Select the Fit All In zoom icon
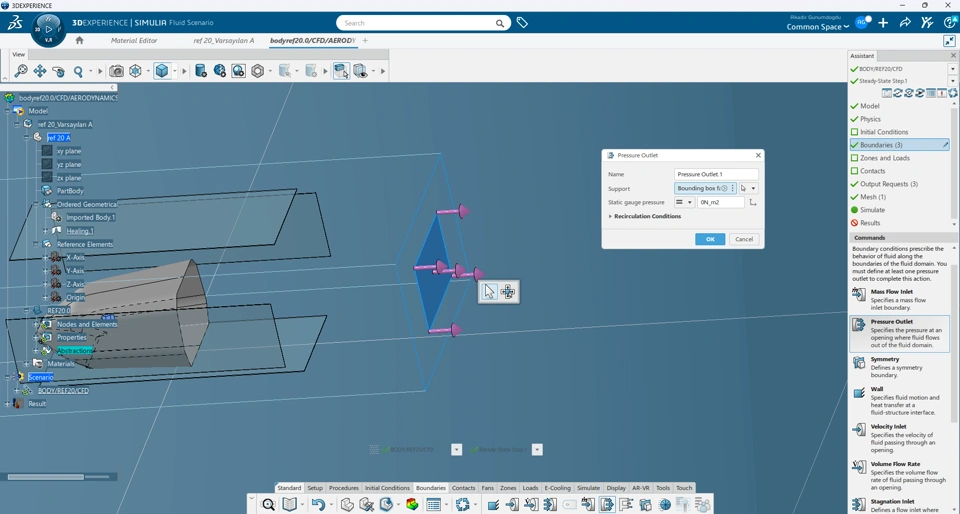The height and width of the screenshot is (514, 960). [x=21, y=71]
